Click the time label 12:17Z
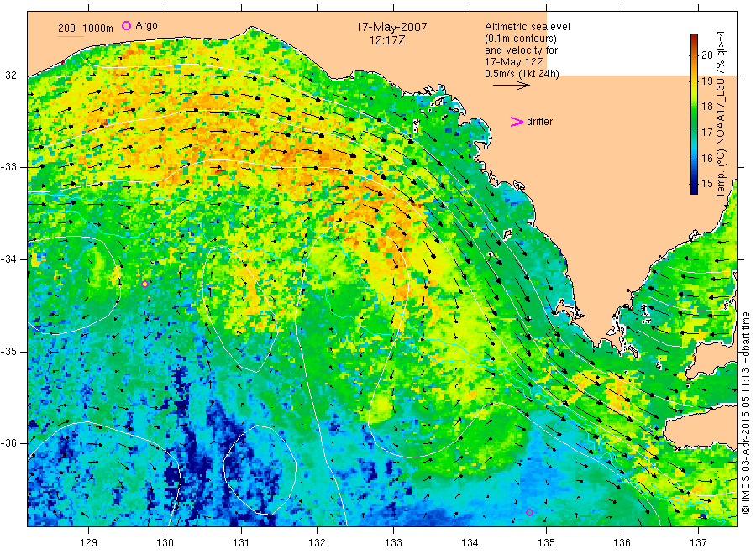This screenshot has width=756, height=554. (x=387, y=40)
